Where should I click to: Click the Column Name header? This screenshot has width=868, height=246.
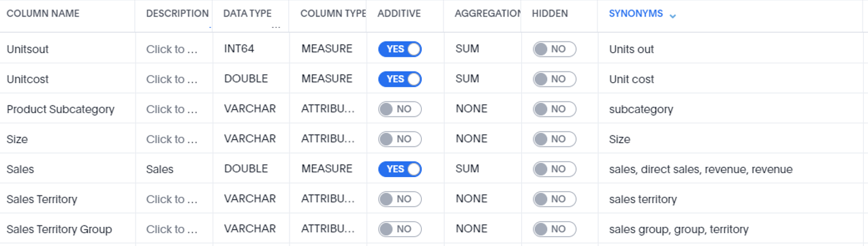[x=43, y=14]
